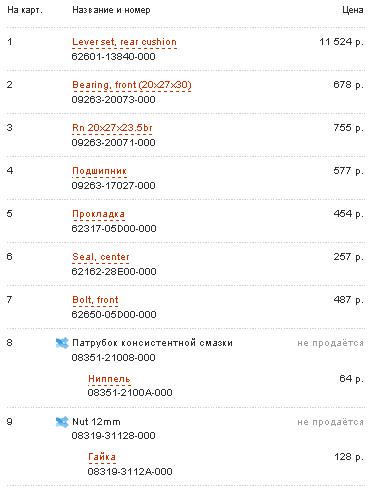Open the Bolt, front part link
This screenshot has height=493, width=368.
pyautogui.click(x=95, y=300)
